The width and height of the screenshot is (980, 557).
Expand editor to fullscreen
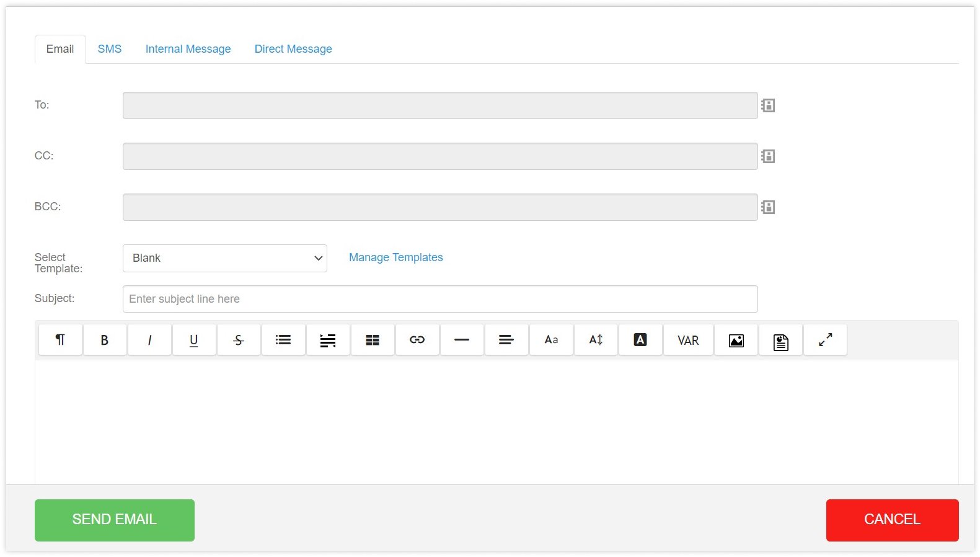pos(825,340)
